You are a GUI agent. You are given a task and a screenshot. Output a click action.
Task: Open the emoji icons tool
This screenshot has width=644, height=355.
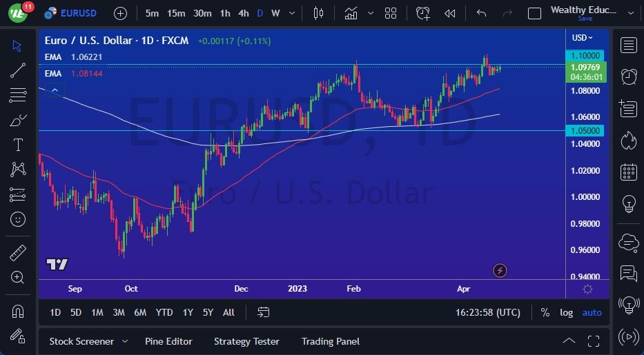pyautogui.click(x=18, y=219)
